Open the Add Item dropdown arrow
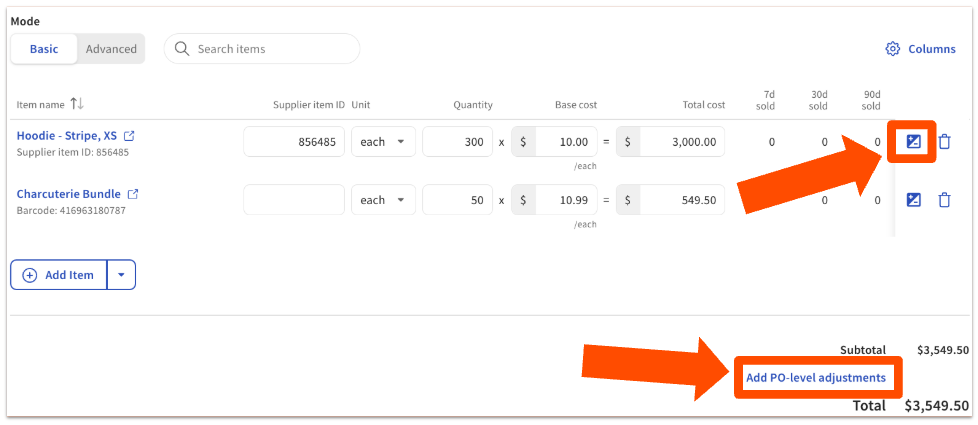The height and width of the screenshot is (425, 978). 121,275
